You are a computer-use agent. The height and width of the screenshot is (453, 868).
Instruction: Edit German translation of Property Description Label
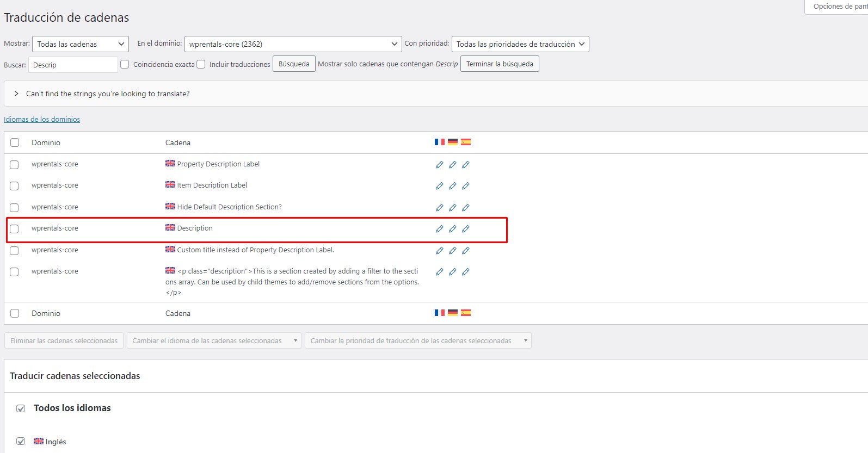click(452, 165)
